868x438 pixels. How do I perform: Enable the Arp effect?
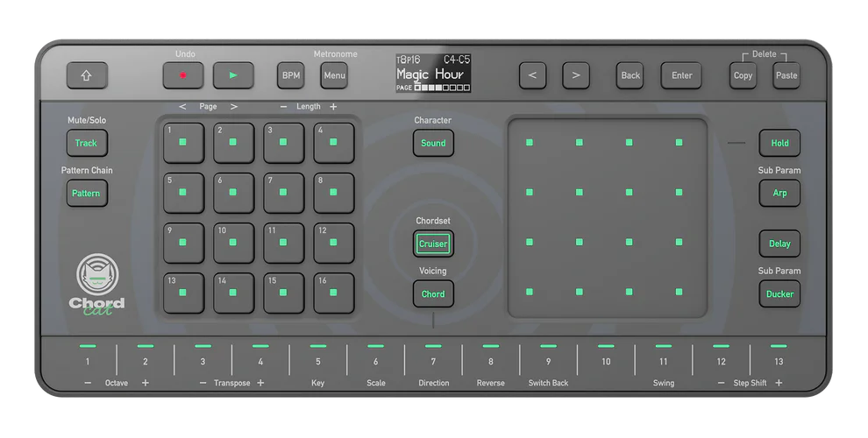coord(779,193)
